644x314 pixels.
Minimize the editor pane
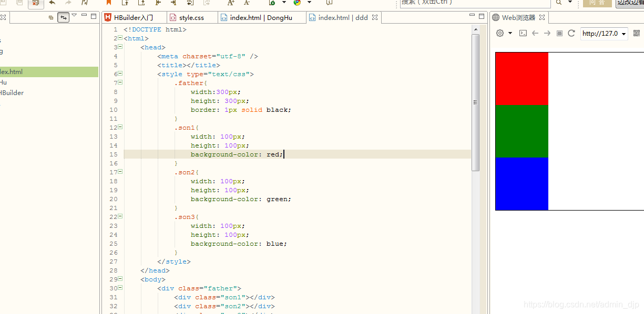tap(472, 16)
